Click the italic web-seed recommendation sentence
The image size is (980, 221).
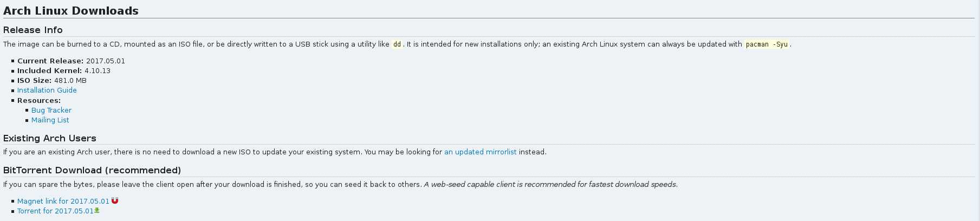coord(550,185)
